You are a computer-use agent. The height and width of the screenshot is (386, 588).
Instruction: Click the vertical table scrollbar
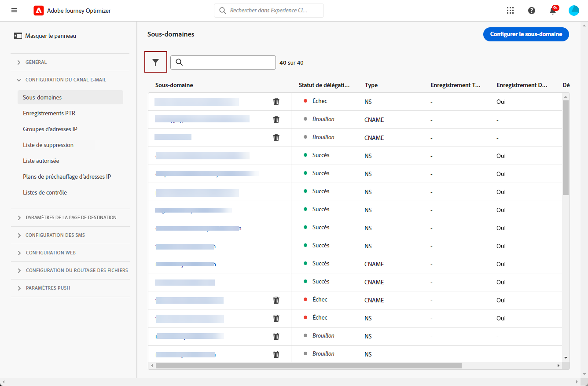[x=566, y=147]
